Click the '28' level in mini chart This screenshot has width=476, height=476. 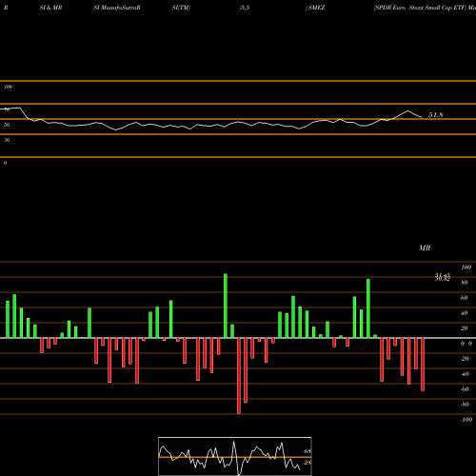(307, 463)
